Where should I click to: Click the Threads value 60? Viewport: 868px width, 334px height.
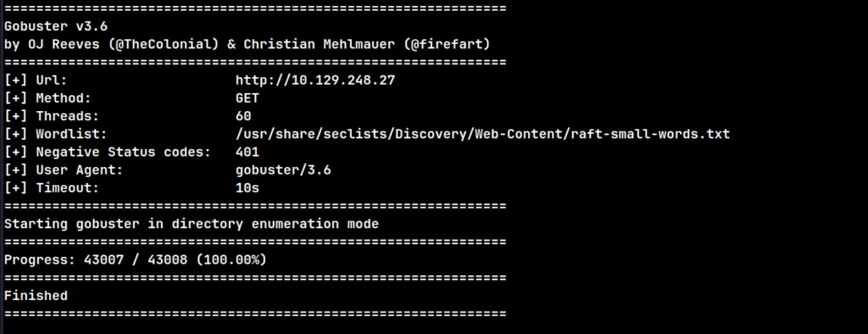click(x=243, y=116)
